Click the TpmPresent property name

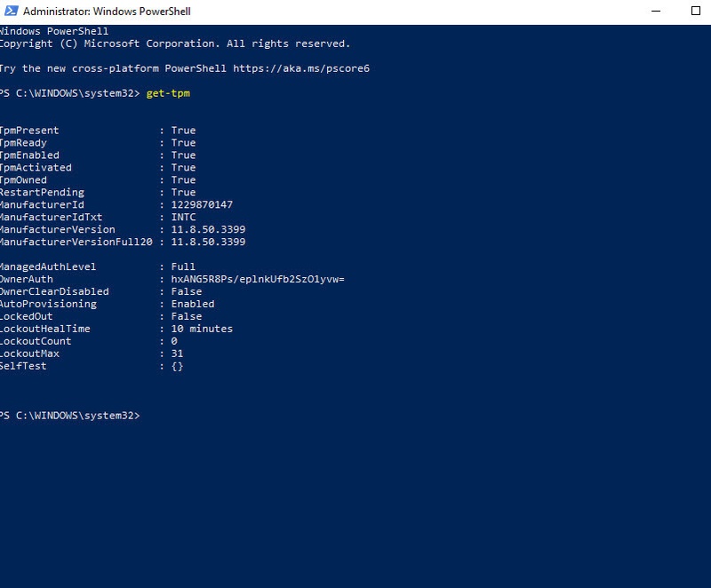[x=29, y=131]
